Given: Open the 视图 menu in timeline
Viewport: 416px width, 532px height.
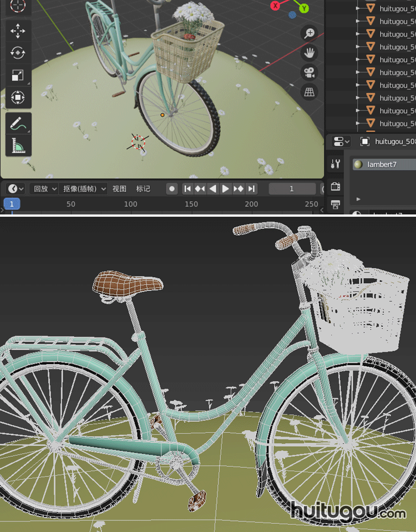Looking at the screenshot, I should 120,189.
